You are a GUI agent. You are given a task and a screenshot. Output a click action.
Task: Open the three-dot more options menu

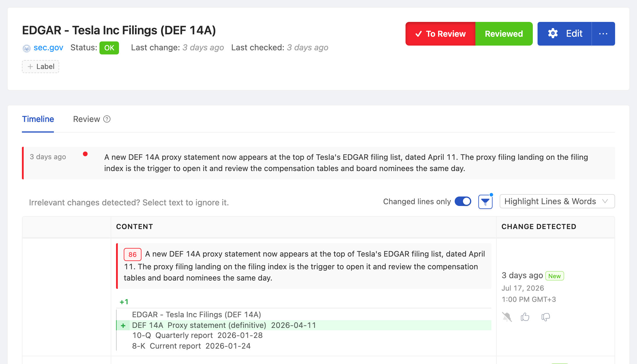tap(603, 34)
